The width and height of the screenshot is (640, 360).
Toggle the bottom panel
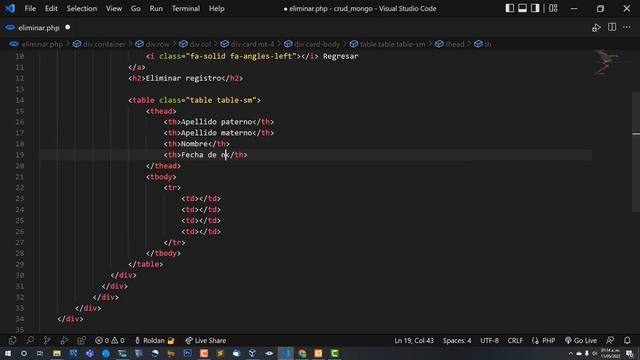tap(522, 8)
